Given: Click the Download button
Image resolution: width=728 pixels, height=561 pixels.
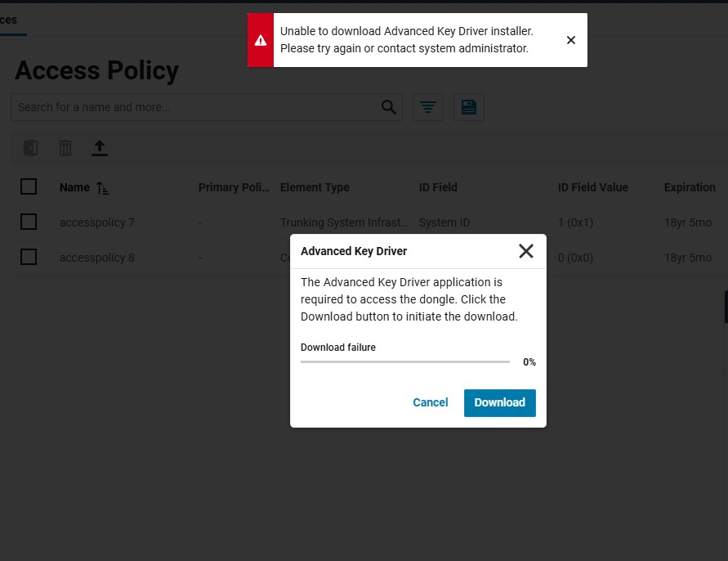Looking at the screenshot, I should pos(499,402).
